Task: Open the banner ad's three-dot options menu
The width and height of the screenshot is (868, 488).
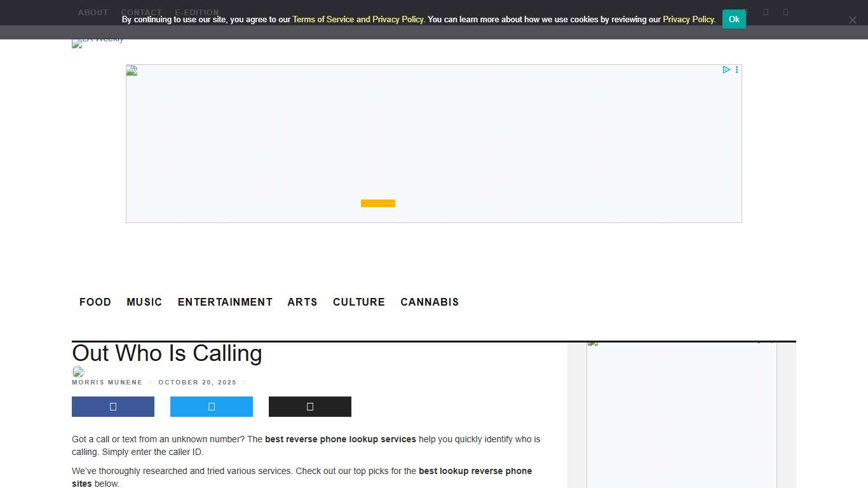Action: (736, 70)
